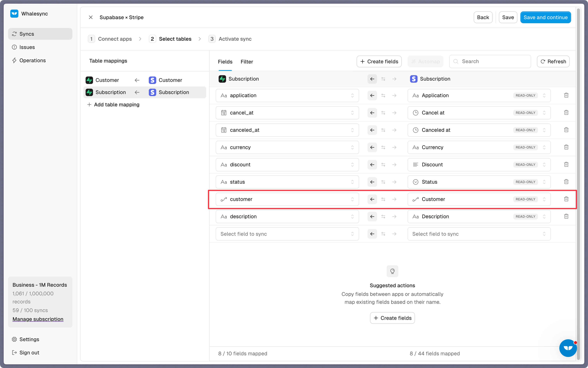Delete the application field mapping

pos(566,95)
